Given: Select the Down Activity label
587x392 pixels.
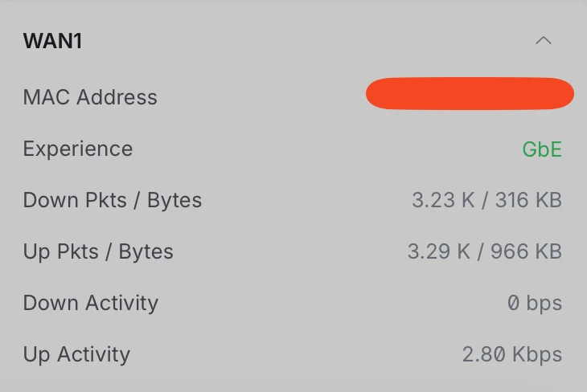Looking at the screenshot, I should point(91,303).
